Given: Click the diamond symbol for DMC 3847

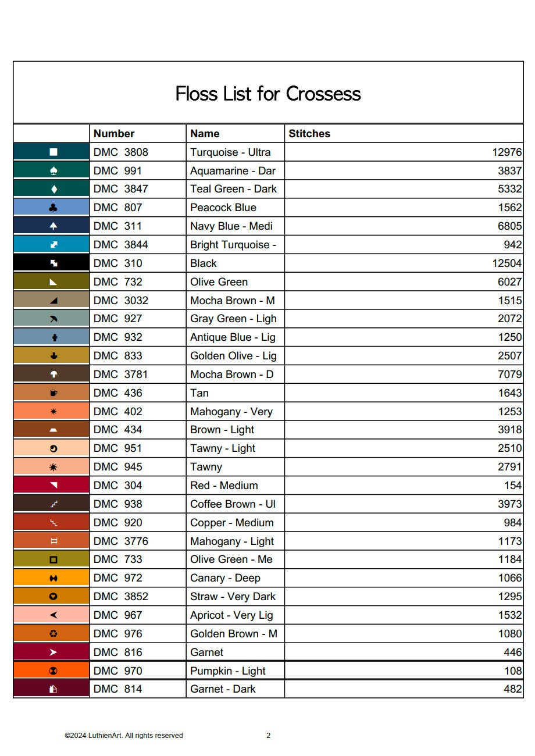Looking at the screenshot, I should click(53, 189).
